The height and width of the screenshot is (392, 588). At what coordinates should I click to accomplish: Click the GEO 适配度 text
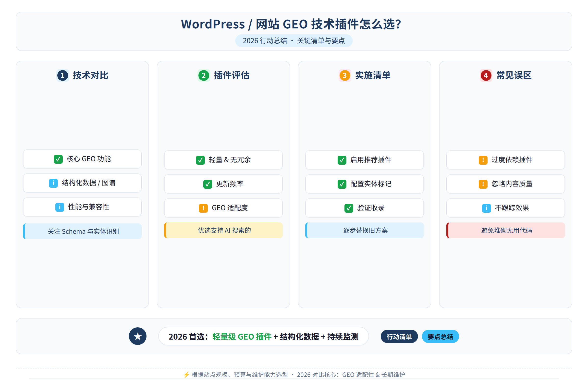(x=230, y=208)
